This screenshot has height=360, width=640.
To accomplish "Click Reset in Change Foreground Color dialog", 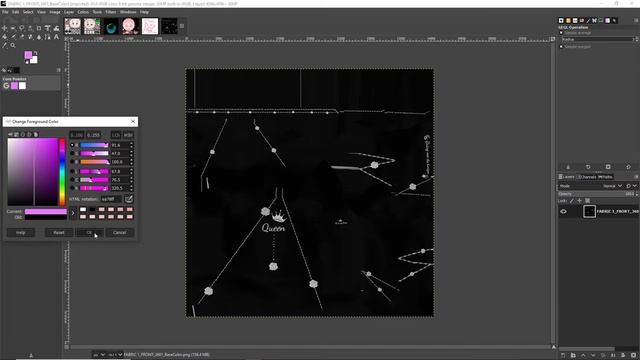I will [59, 233].
